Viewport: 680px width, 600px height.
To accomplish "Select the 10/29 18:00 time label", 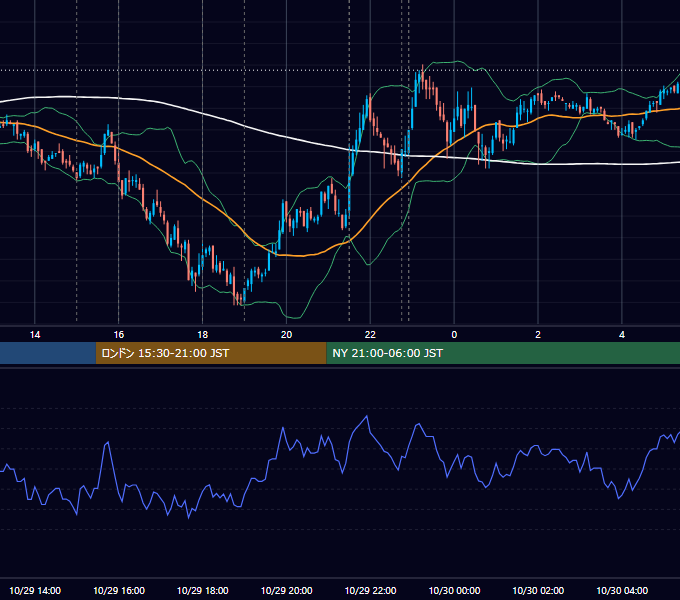I will pos(203,590).
